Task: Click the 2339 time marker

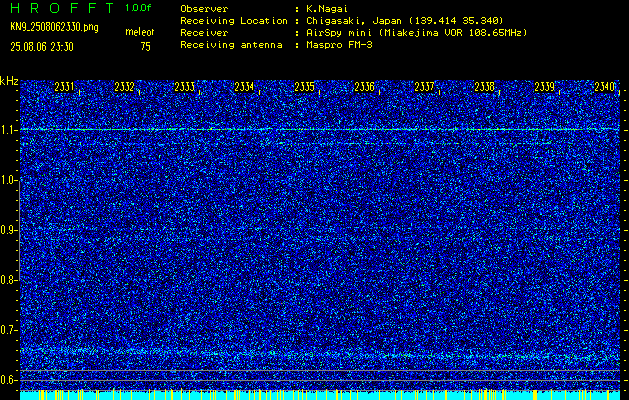Action: tap(544, 87)
